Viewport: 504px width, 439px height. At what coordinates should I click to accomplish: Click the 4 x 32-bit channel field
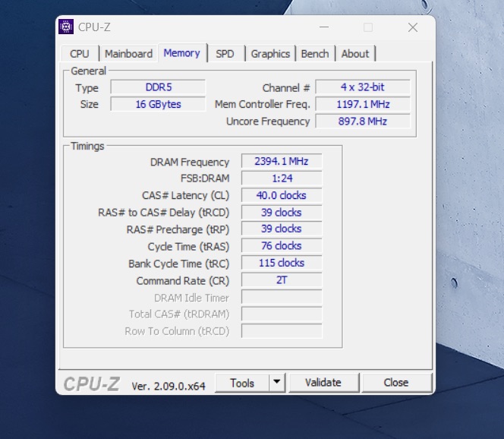coord(363,87)
